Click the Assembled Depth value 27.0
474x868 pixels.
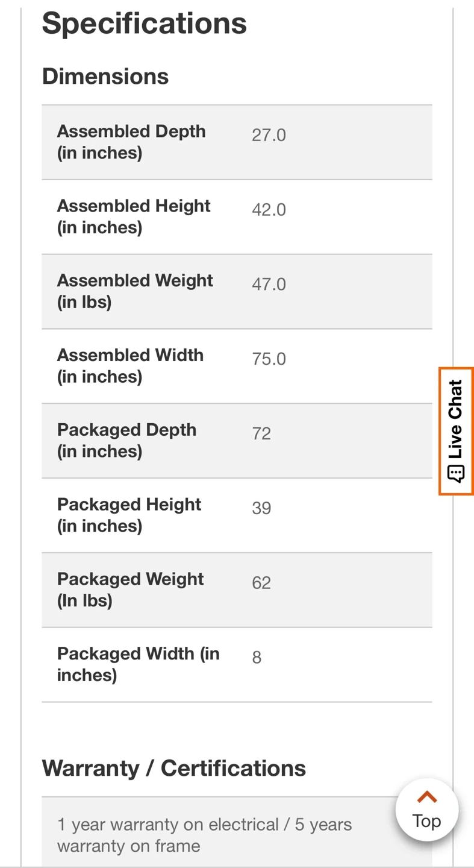[x=269, y=135]
